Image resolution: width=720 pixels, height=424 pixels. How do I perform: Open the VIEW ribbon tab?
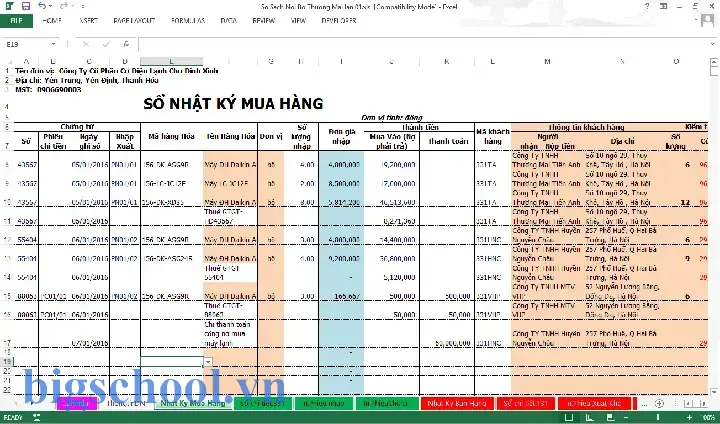pyautogui.click(x=298, y=21)
